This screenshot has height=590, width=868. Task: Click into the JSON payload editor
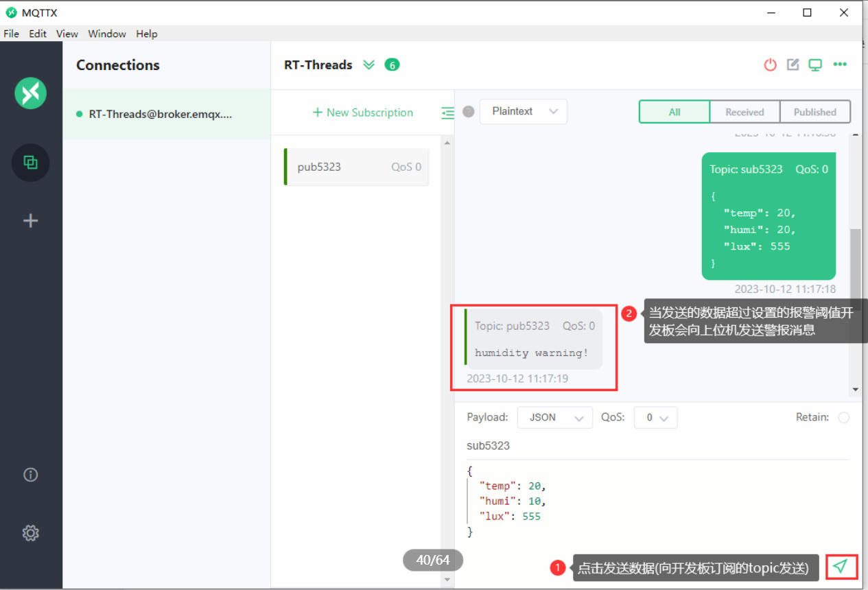(657, 501)
